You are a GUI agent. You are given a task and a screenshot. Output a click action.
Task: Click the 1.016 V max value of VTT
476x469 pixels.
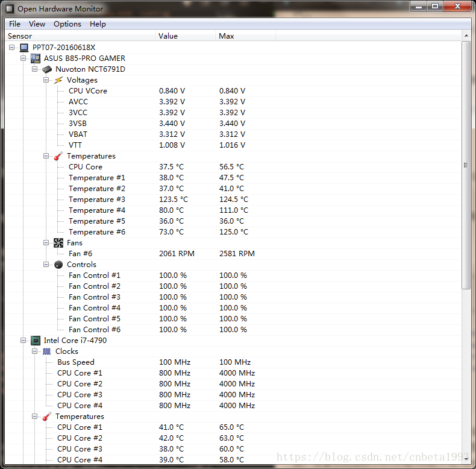(232, 145)
